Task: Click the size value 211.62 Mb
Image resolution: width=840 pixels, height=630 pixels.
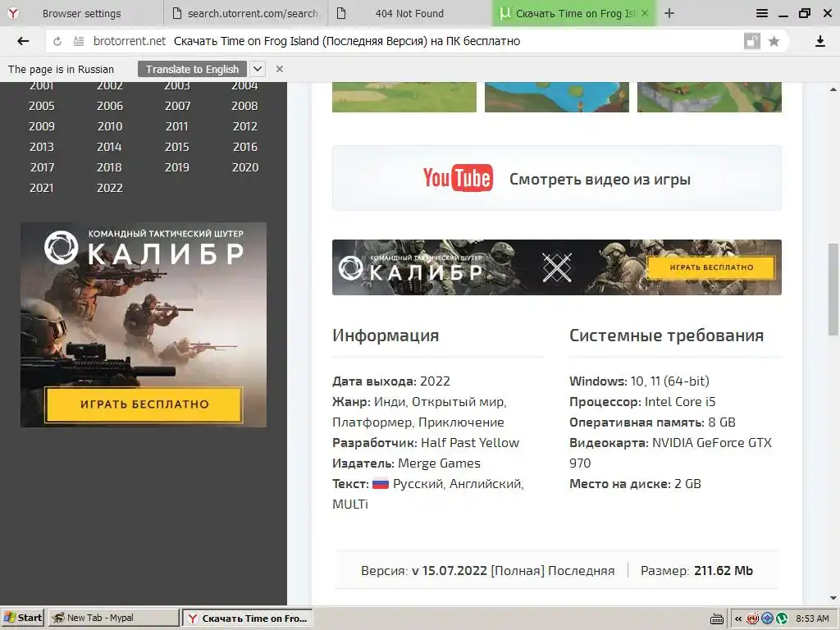Action: tap(724, 571)
